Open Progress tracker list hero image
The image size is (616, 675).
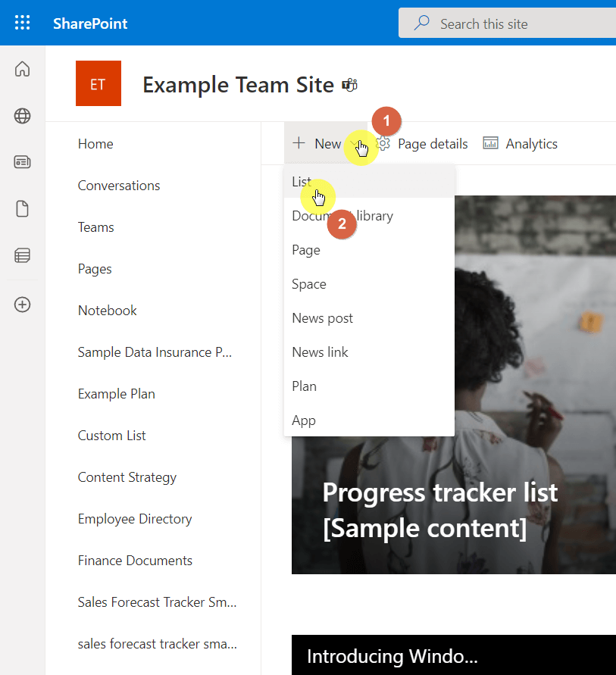(454, 505)
